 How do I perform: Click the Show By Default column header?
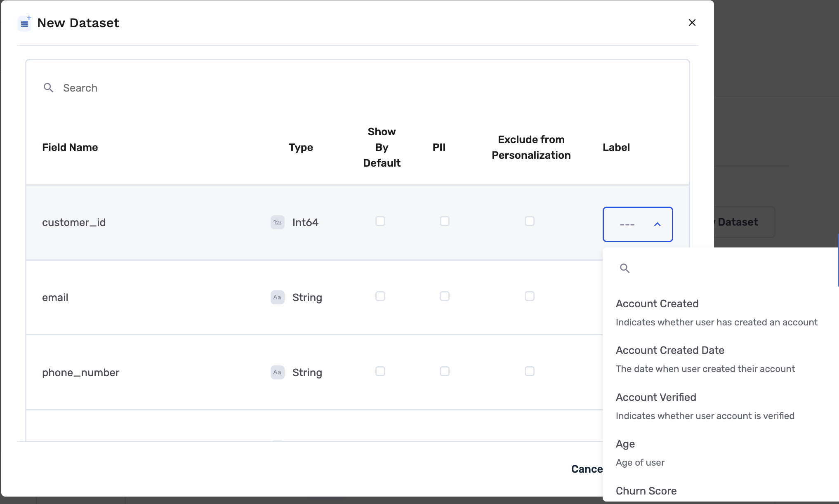382,147
